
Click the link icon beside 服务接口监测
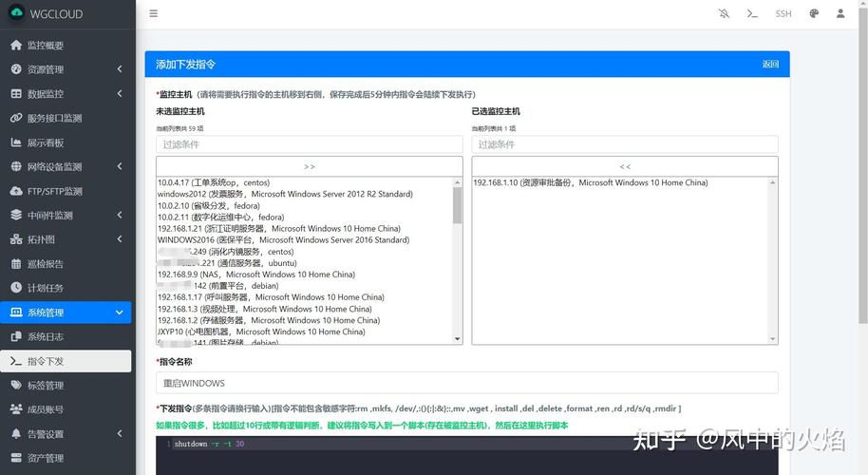click(16, 118)
